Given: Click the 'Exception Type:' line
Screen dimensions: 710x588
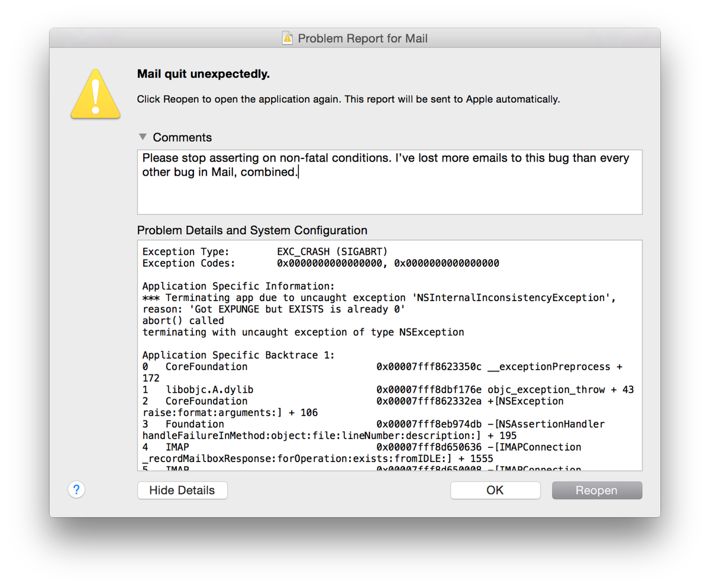Looking at the screenshot, I should [265, 251].
